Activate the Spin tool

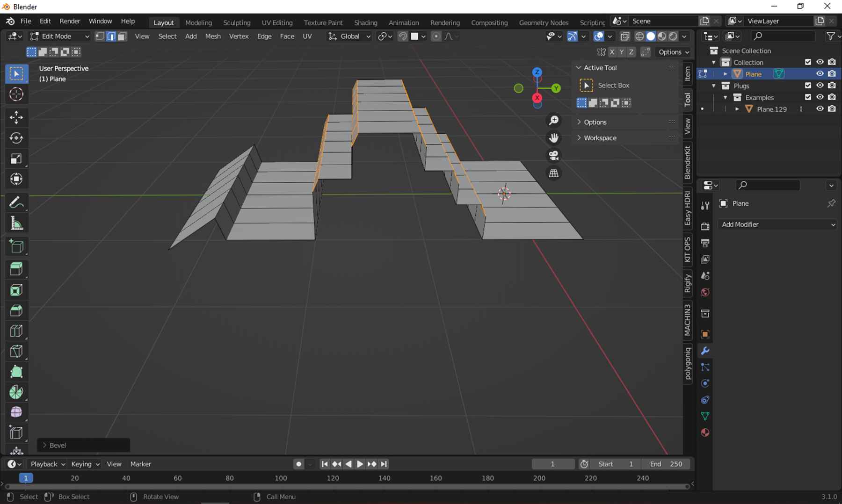click(x=16, y=392)
